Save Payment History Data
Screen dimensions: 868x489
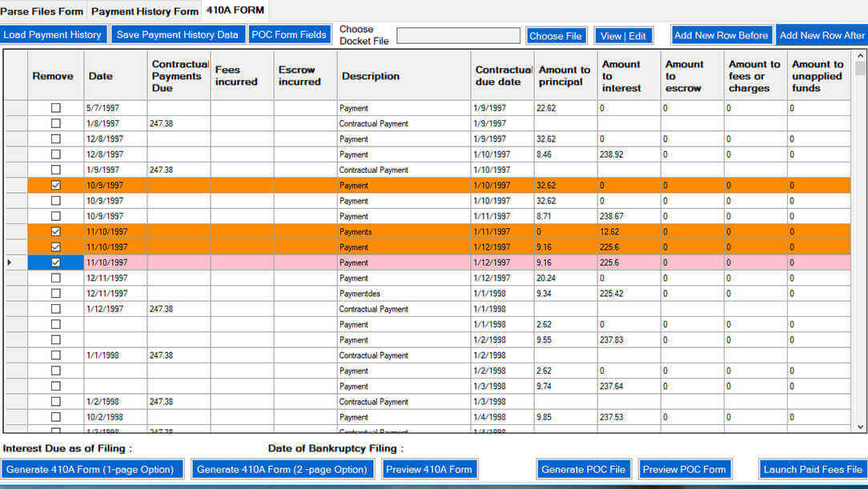178,34
